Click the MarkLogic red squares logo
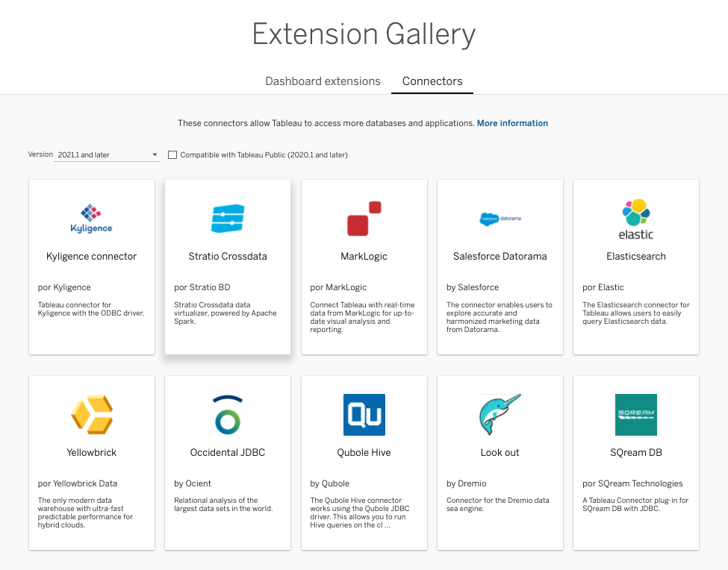The image size is (728, 570). click(x=364, y=219)
